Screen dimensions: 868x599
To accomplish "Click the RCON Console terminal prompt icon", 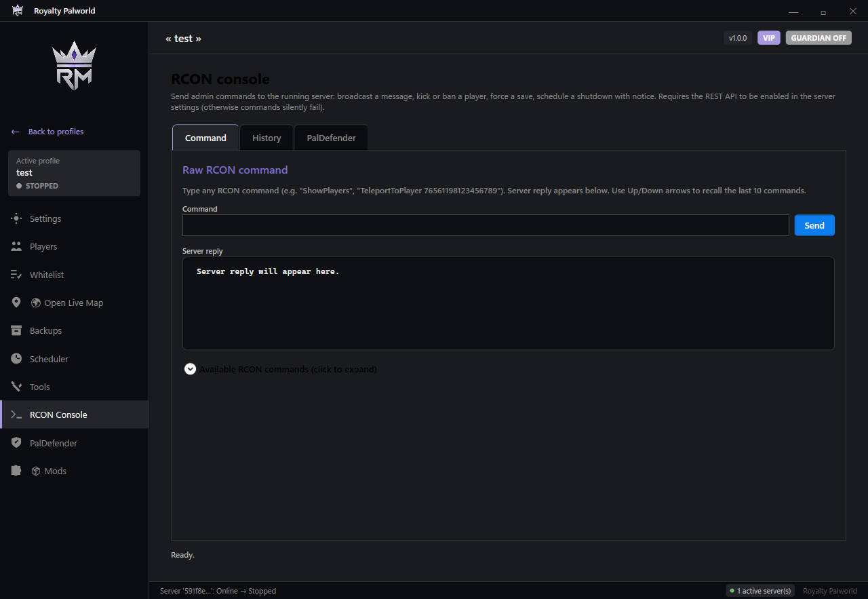I will point(16,414).
